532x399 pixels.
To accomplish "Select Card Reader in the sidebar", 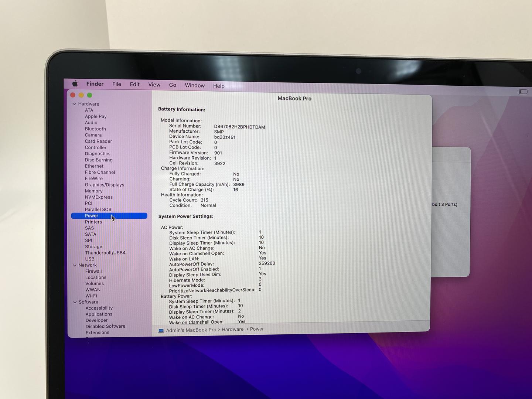I will pyautogui.click(x=98, y=141).
